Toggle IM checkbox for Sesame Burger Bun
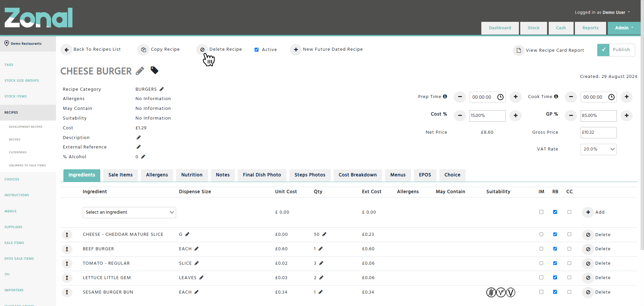 [x=541, y=292]
